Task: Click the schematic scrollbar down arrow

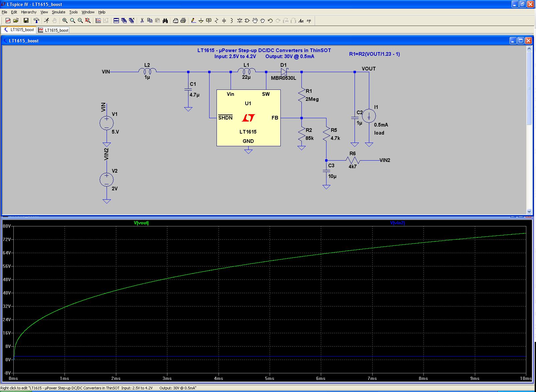Action: point(529,211)
